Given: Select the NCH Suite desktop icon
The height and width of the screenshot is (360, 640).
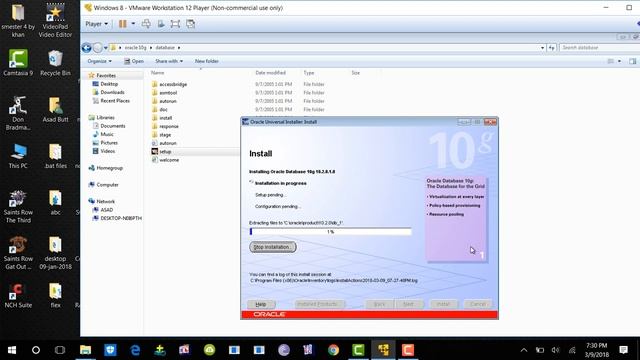Looking at the screenshot, I should click(x=18, y=296).
